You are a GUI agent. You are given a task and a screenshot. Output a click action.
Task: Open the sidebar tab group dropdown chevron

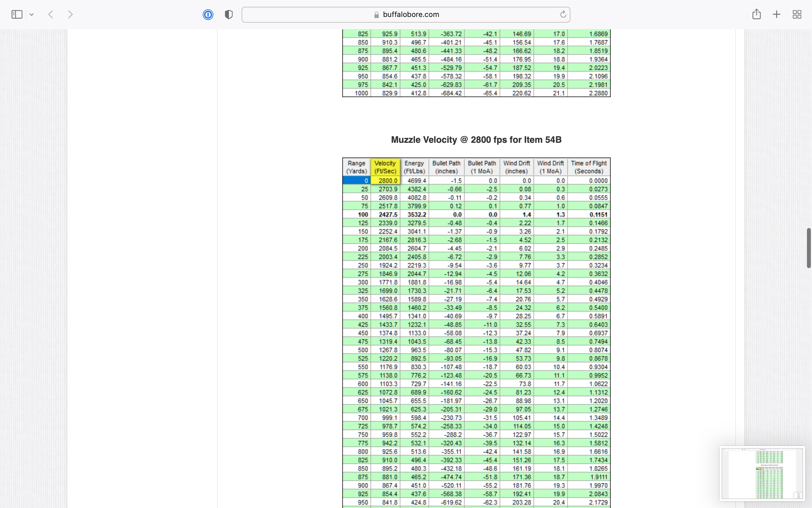(32, 14)
